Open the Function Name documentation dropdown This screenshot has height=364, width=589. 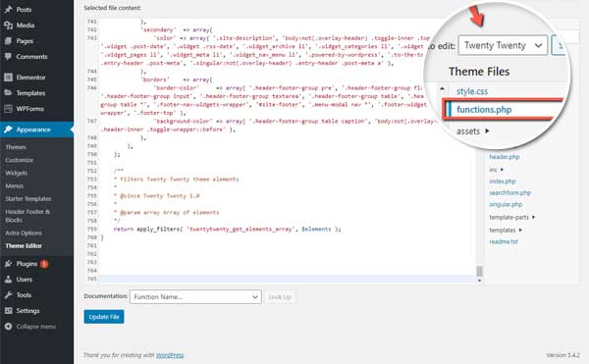pyautogui.click(x=195, y=297)
